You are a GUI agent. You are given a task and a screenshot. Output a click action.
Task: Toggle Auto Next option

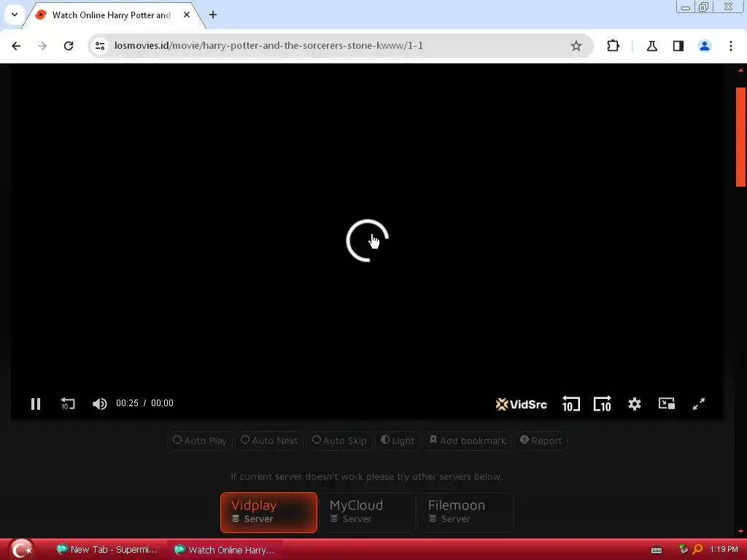(x=269, y=440)
